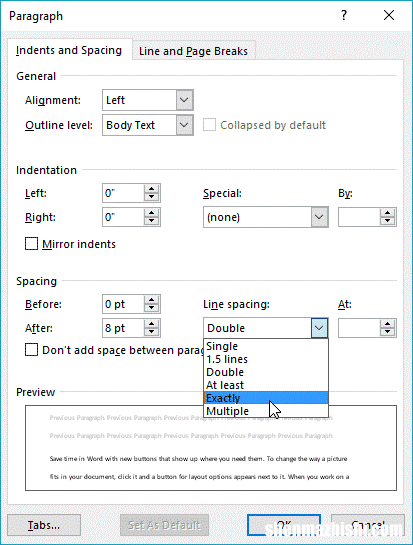Increase Left indentation with up arrow
The image size is (413, 545).
(152, 189)
